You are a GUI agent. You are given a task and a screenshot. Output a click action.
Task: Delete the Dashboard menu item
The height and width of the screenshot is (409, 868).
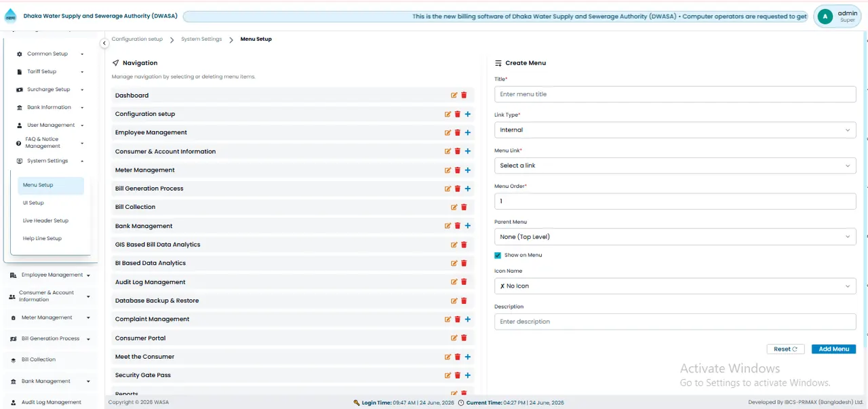pos(464,96)
